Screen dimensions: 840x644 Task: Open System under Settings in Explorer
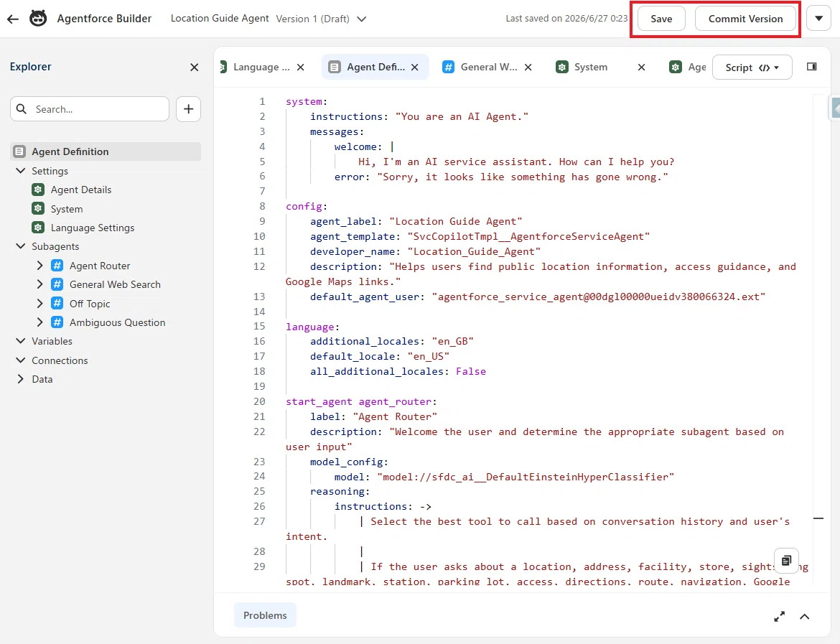click(x=67, y=209)
